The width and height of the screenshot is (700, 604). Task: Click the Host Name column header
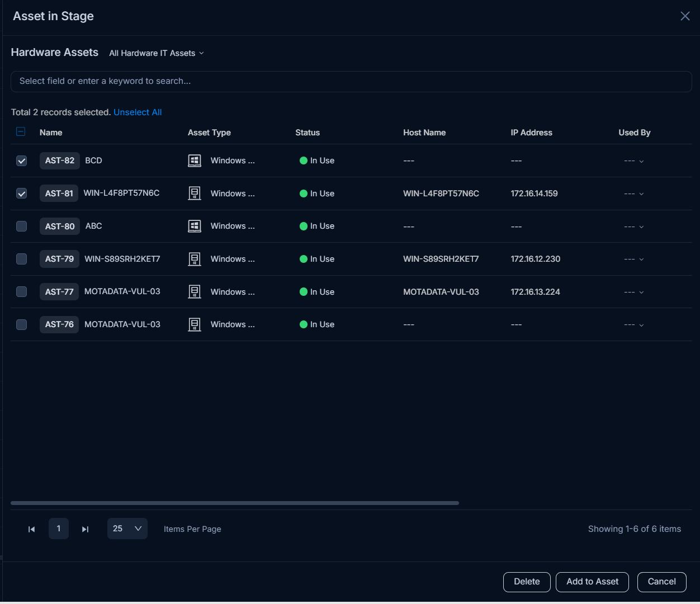tap(424, 133)
